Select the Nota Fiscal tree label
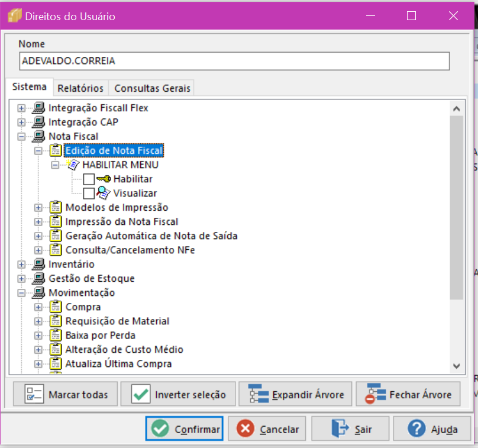This screenshot has height=448, width=478. click(x=73, y=136)
